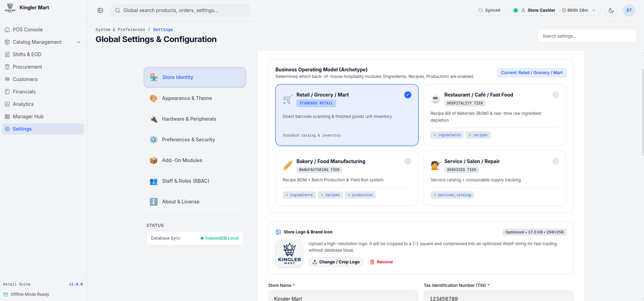Viewport: 644px width, 301px height.
Task: Open Store Cashier session dropdown arrow
Action: pos(594,10)
